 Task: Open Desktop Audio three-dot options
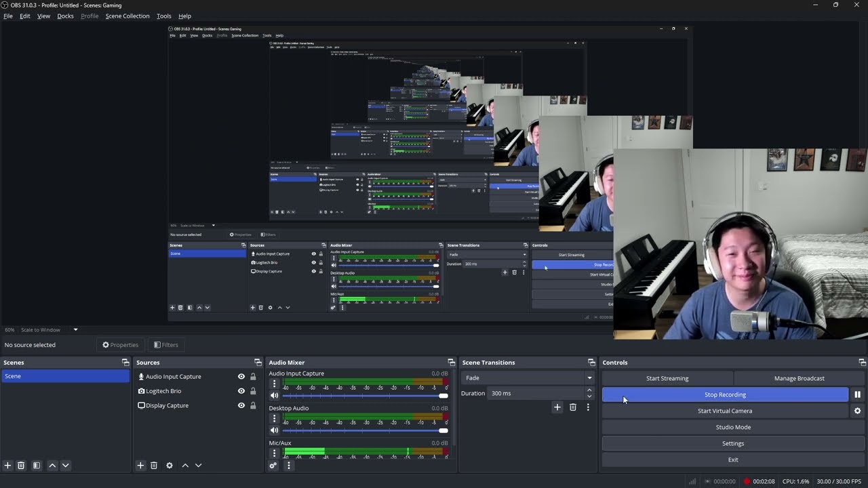[x=274, y=418]
